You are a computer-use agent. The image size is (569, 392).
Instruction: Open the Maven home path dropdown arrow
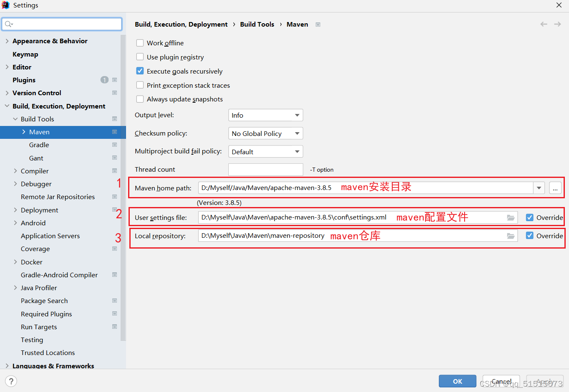[x=539, y=188]
